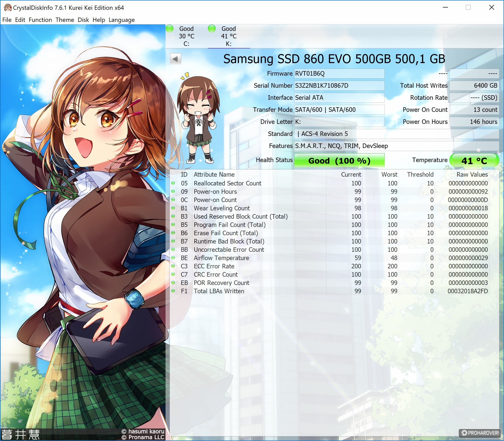The width and height of the screenshot is (504, 441).
Task: Select Program Fail Count (Total) row
Action: tap(329, 225)
